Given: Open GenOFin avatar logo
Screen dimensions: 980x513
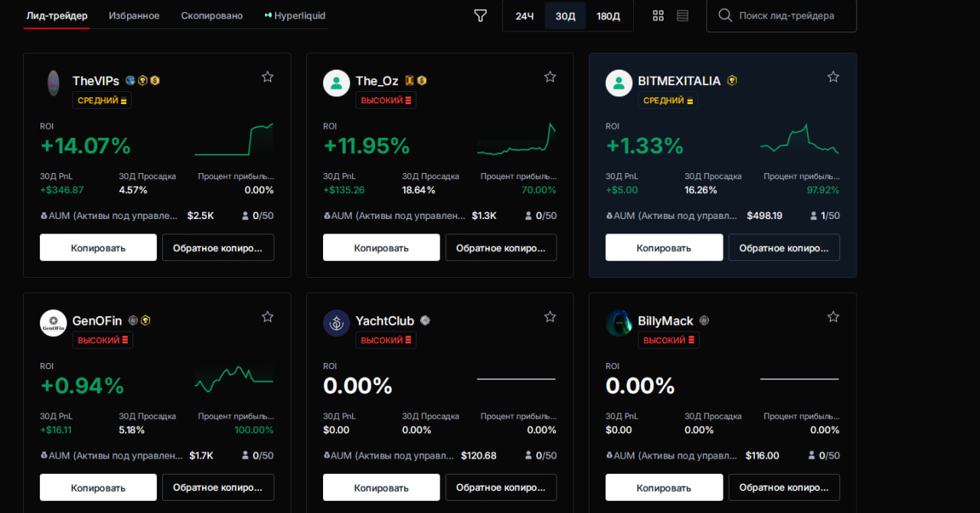Looking at the screenshot, I should [53, 322].
